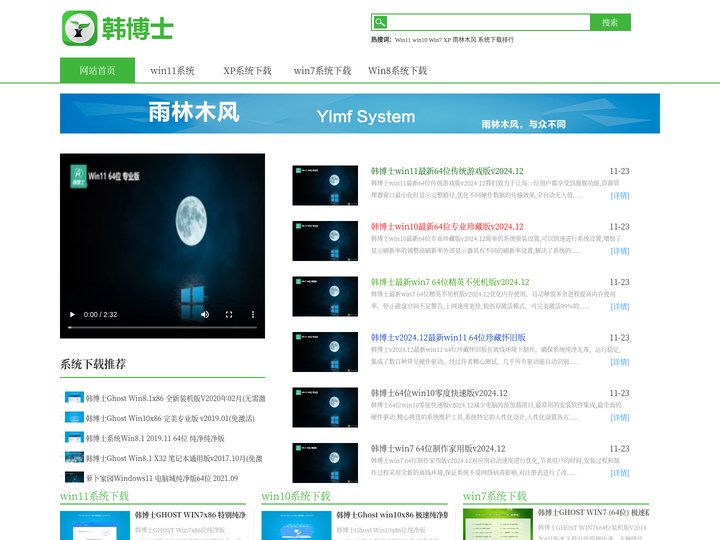Click the 雨林木风 Ylmf System banner

[360, 113]
